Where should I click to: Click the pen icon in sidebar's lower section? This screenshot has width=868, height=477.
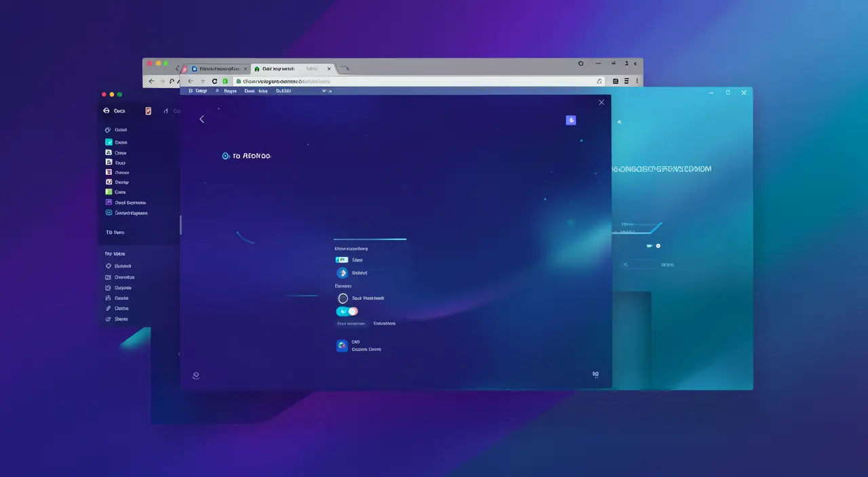pyautogui.click(x=108, y=308)
